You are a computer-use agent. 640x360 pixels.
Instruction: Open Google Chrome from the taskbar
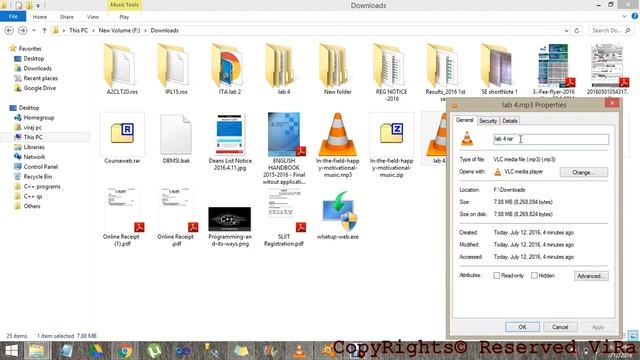126,351
